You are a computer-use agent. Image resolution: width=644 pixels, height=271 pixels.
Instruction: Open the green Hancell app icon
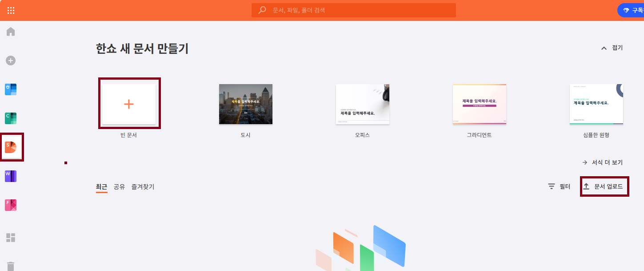click(x=10, y=118)
